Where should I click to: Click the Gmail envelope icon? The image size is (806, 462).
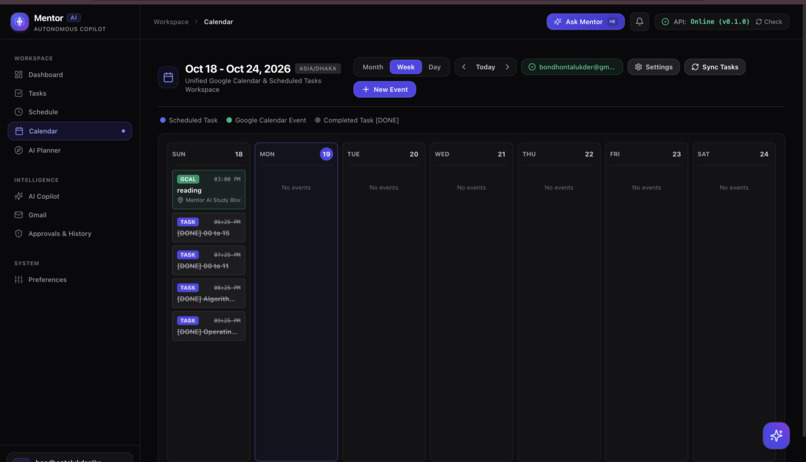19,215
